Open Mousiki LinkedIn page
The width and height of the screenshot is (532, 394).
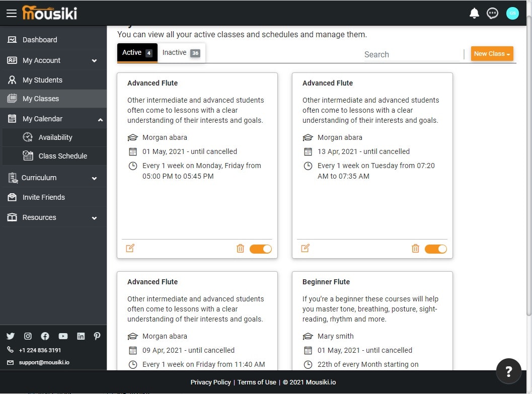tap(81, 336)
